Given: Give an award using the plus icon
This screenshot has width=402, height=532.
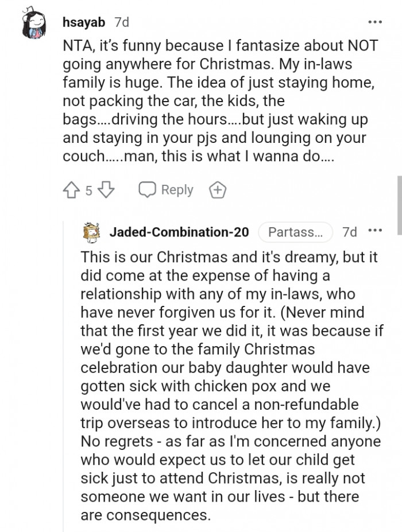Looking at the screenshot, I should click(x=218, y=189).
